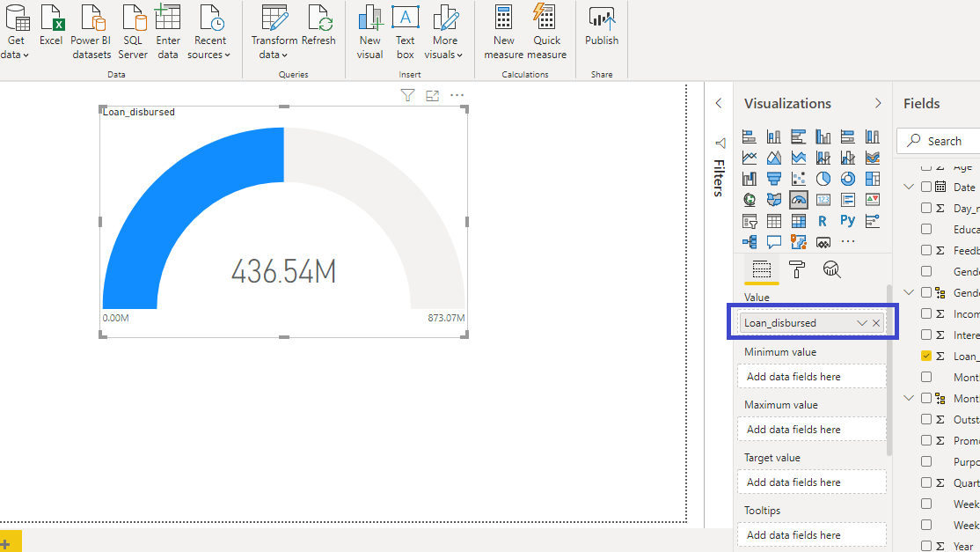Collapse the Date hierarchy in Fields
The image size is (980, 552).
909,187
